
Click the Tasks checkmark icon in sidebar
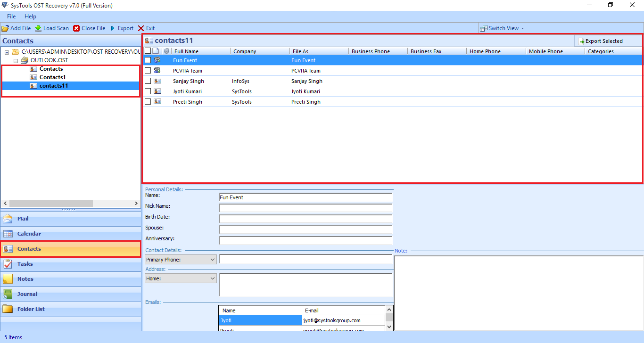click(8, 264)
